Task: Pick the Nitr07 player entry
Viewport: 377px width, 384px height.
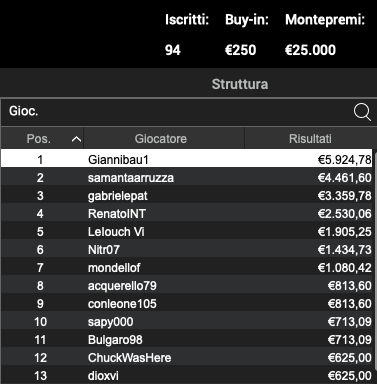Action: click(x=187, y=250)
